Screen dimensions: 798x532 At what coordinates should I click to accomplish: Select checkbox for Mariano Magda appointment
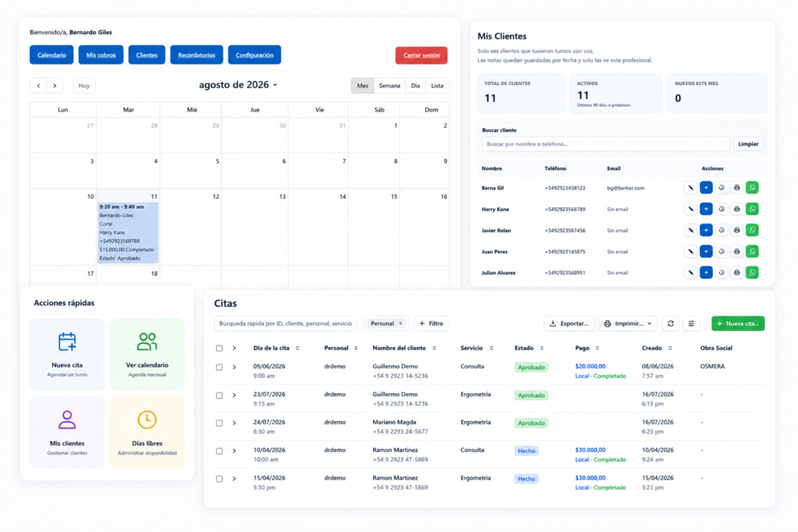coord(219,423)
